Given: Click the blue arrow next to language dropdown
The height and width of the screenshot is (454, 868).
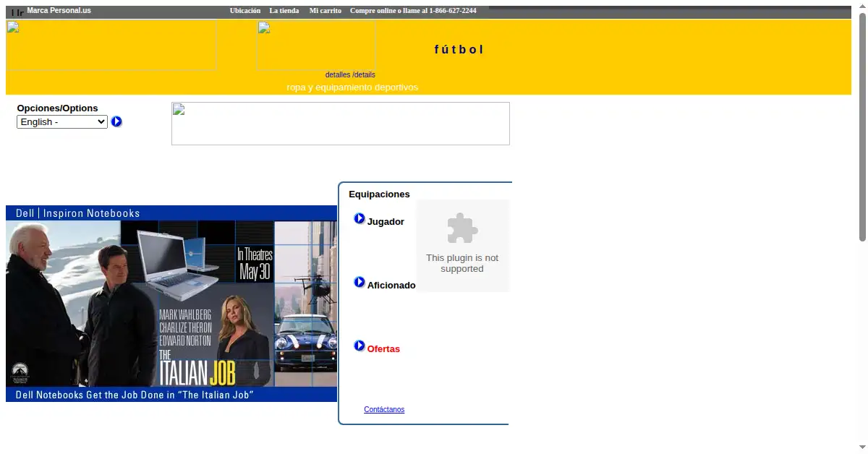Looking at the screenshot, I should pyautogui.click(x=116, y=121).
